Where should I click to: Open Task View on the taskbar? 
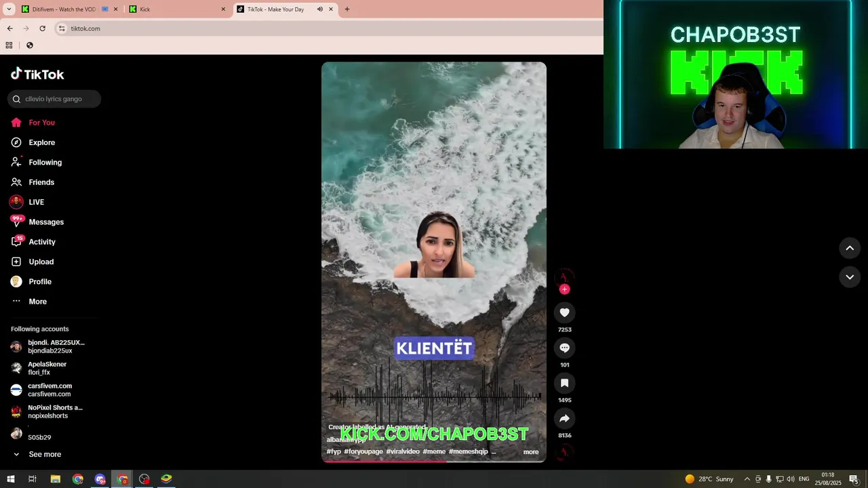pyautogui.click(x=32, y=479)
